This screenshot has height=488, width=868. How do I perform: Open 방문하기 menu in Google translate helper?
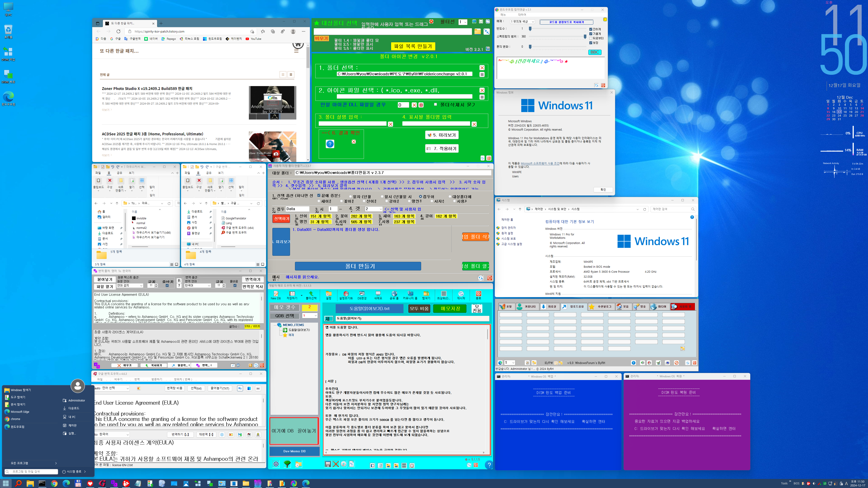click(156, 379)
